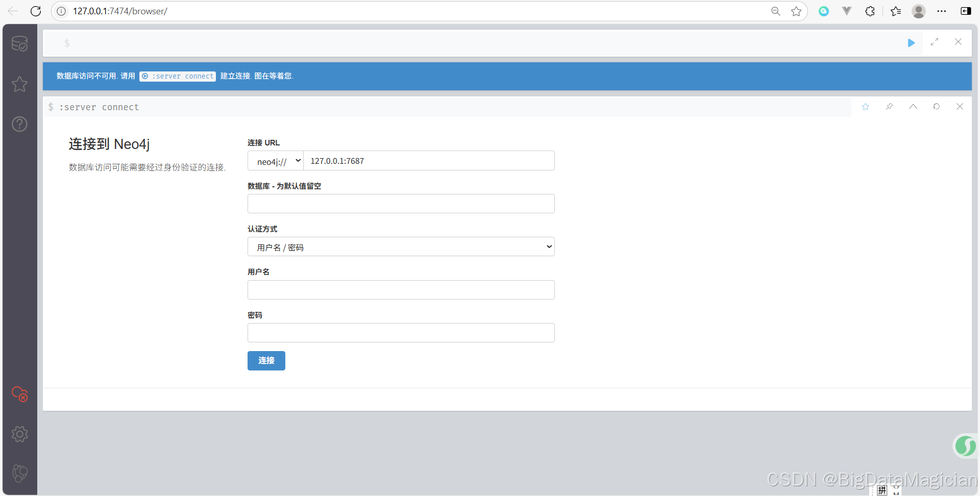This screenshot has width=980, height=496.
Task: Open the cloud sync error icon
Action: coord(19,394)
